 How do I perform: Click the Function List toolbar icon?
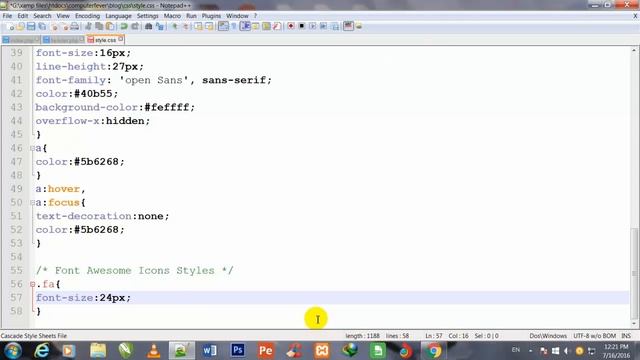(277, 27)
